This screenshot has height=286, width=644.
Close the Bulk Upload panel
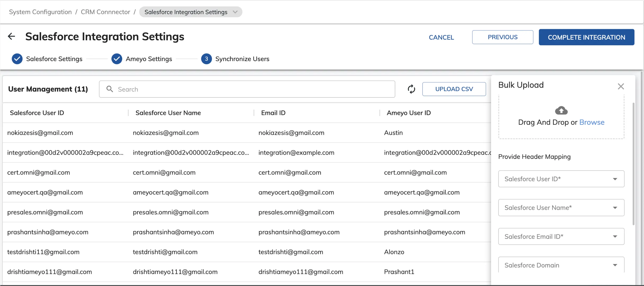[621, 86]
